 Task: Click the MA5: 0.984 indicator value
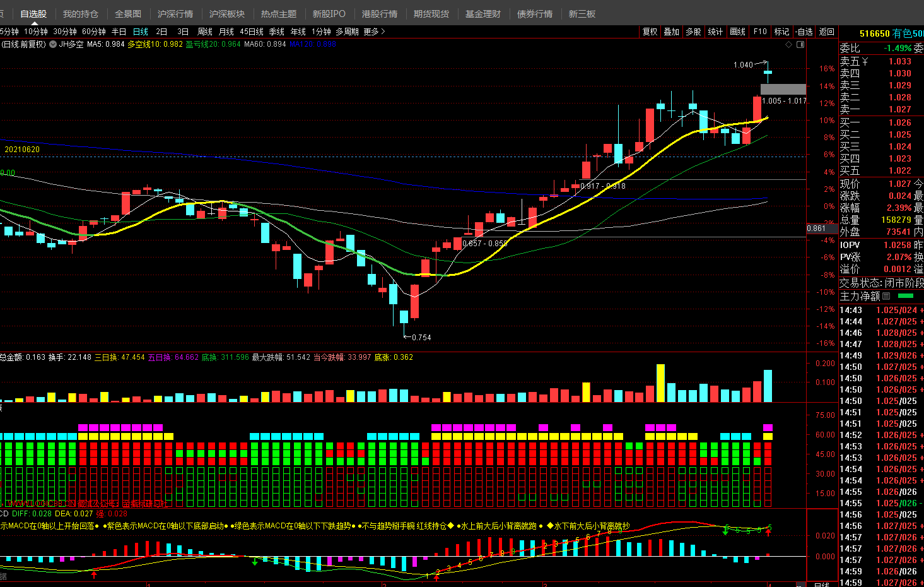coord(106,44)
